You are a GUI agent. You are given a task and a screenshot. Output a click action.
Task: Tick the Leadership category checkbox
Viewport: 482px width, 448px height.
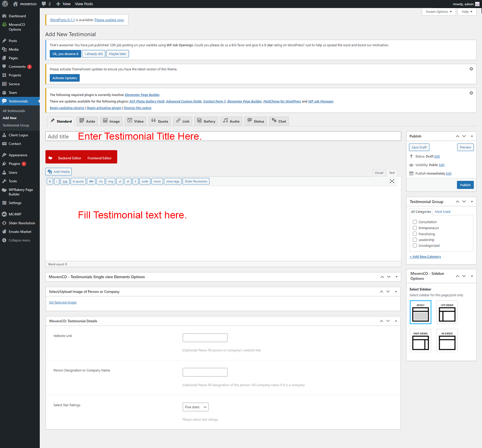[415, 240]
